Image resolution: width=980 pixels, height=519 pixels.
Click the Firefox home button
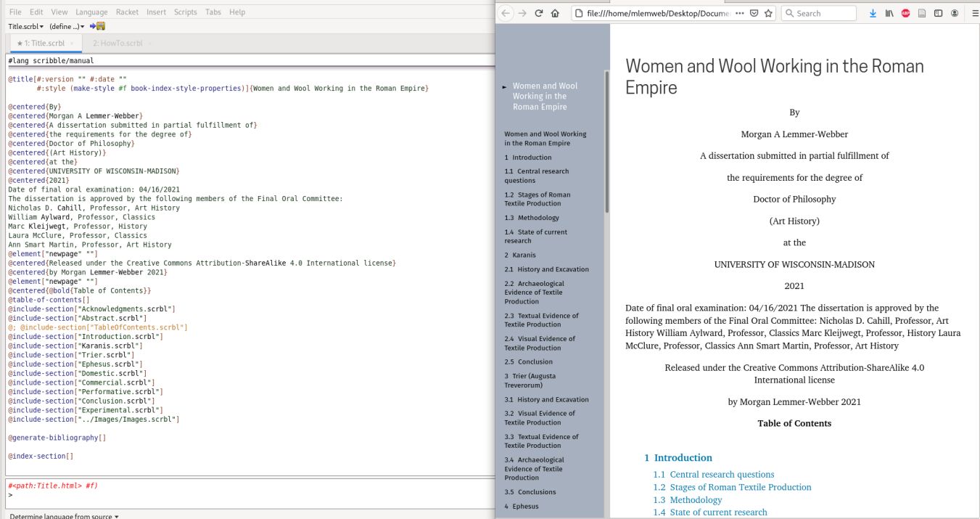pyautogui.click(x=555, y=13)
